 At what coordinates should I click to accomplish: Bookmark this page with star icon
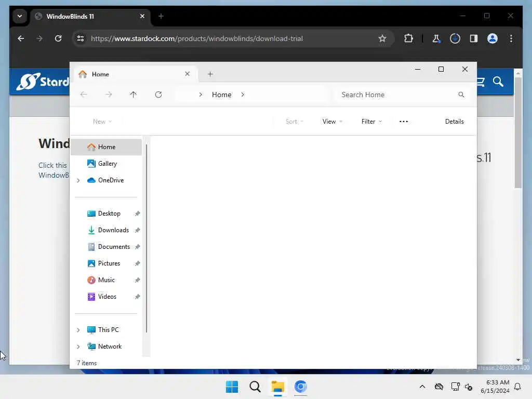click(382, 38)
